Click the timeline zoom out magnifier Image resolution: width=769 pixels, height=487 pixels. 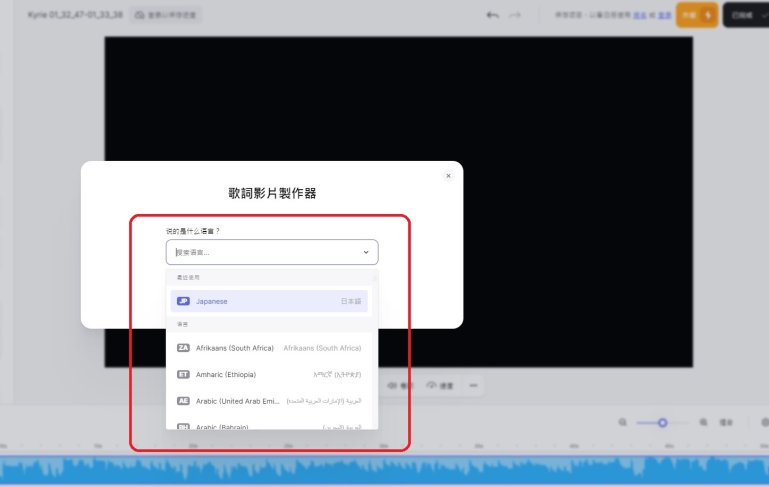point(622,422)
